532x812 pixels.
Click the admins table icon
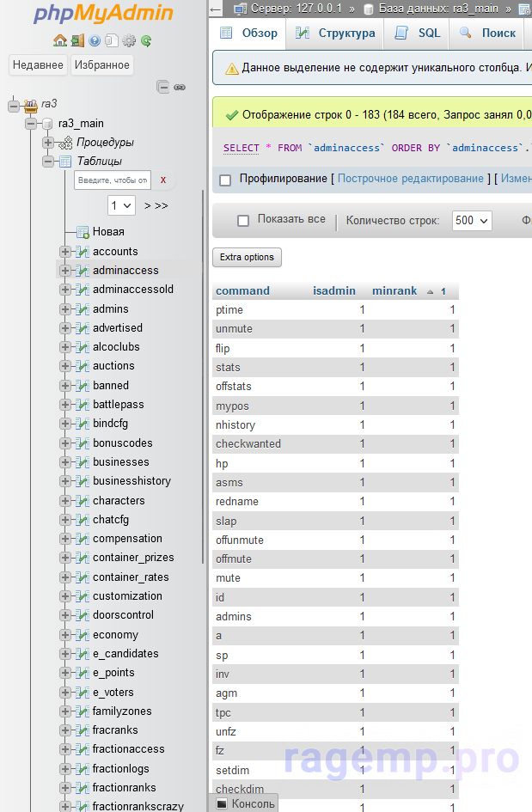pyautogui.click(x=83, y=309)
